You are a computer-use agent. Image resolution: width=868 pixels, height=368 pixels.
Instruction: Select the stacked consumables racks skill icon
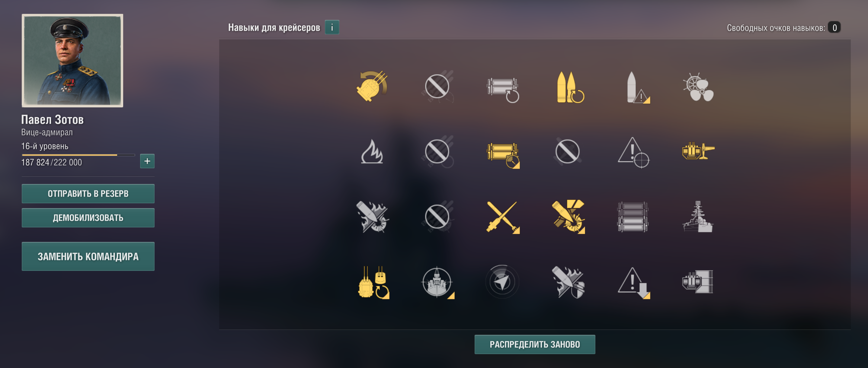pyautogui.click(x=633, y=217)
